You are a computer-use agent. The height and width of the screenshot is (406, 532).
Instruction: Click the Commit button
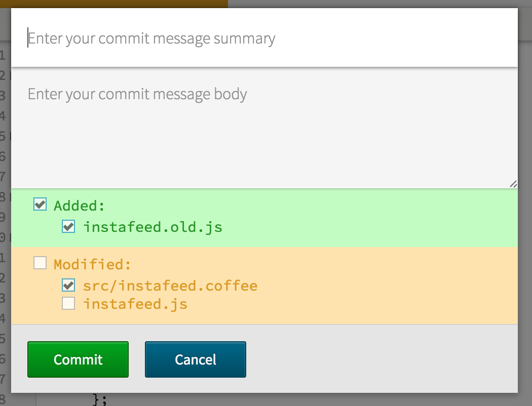(x=78, y=359)
